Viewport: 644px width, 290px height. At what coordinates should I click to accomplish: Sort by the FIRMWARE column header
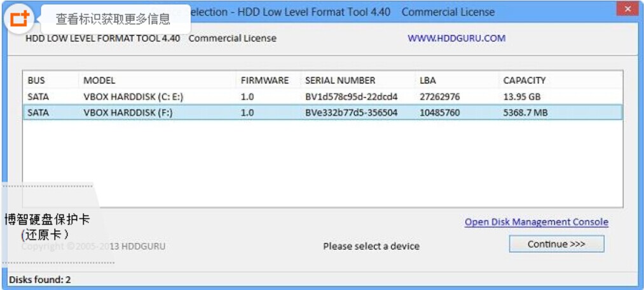point(269,80)
